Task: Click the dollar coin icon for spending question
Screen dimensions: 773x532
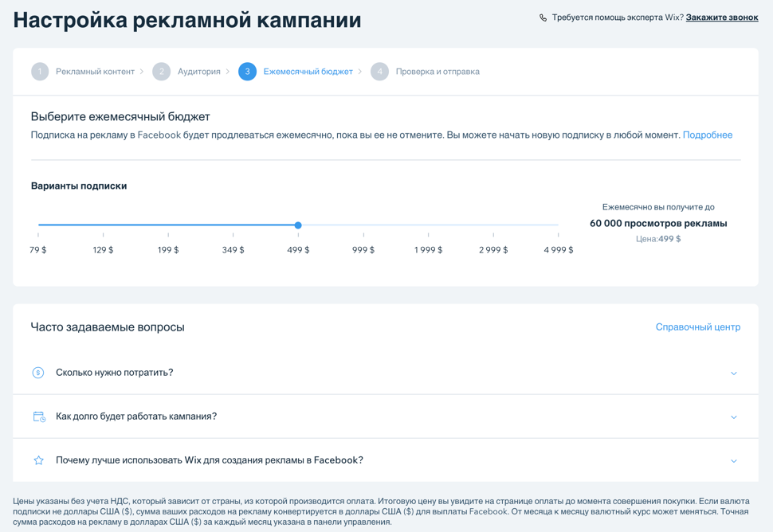Action: [38, 373]
